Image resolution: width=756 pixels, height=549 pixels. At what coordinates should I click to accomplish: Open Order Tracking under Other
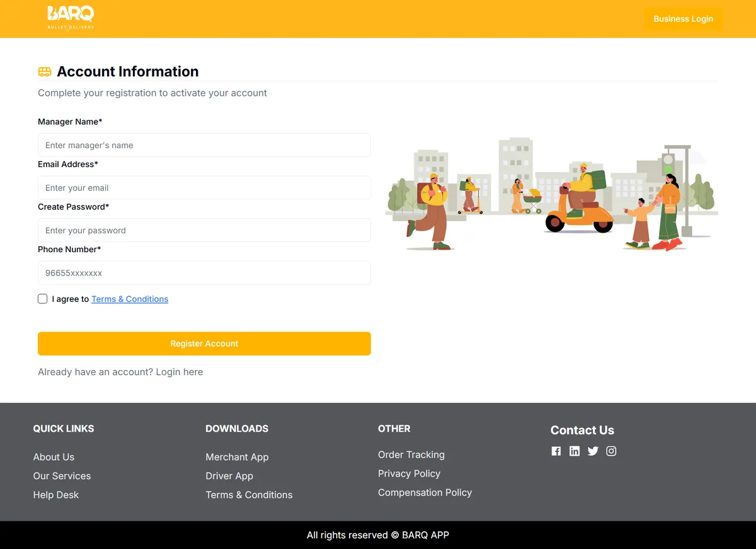(411, 454)
